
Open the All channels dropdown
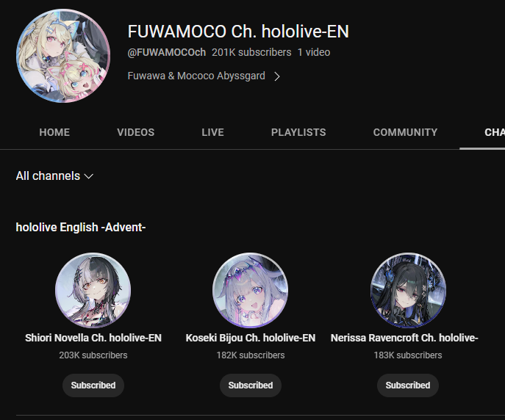point(54,176)
